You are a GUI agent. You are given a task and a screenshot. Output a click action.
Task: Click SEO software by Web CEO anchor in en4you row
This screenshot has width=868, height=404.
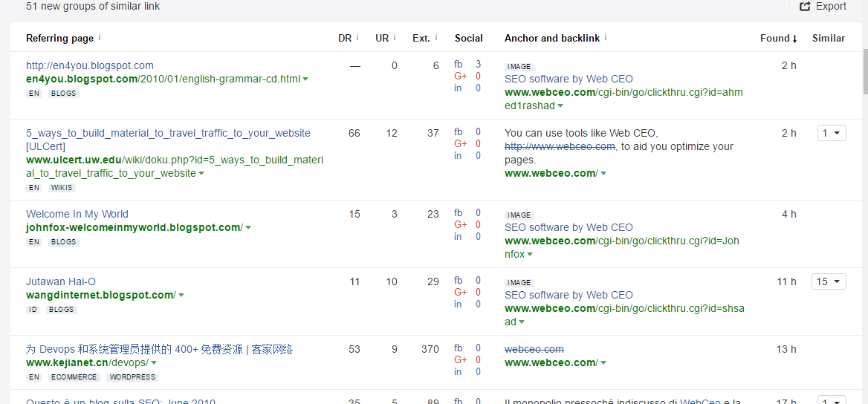(569, 79)
